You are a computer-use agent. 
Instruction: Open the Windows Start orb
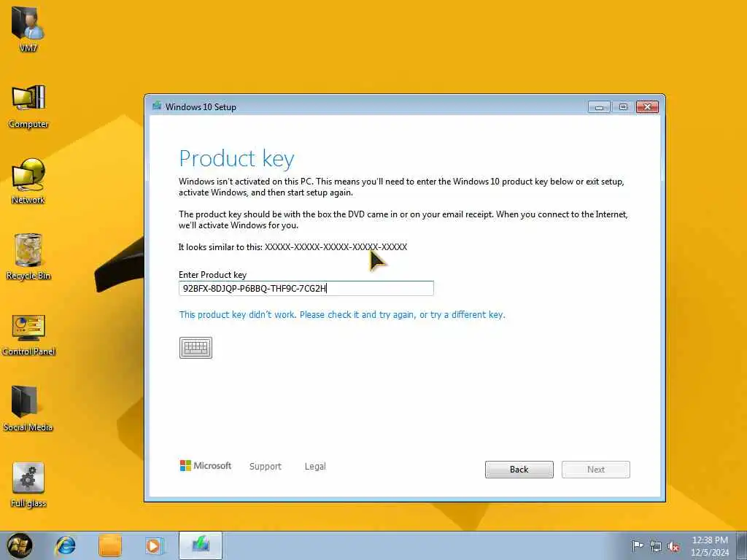point(20,545)
